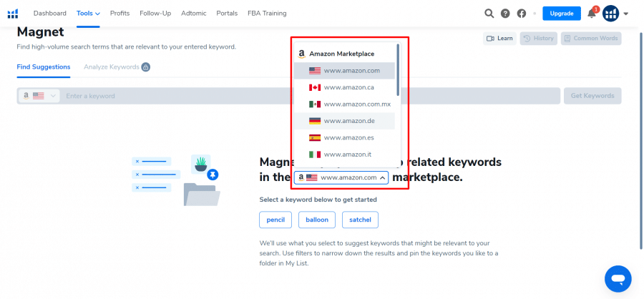Expand the account menu caret
This screenshot has width=644, height=299.
point(626,14)
